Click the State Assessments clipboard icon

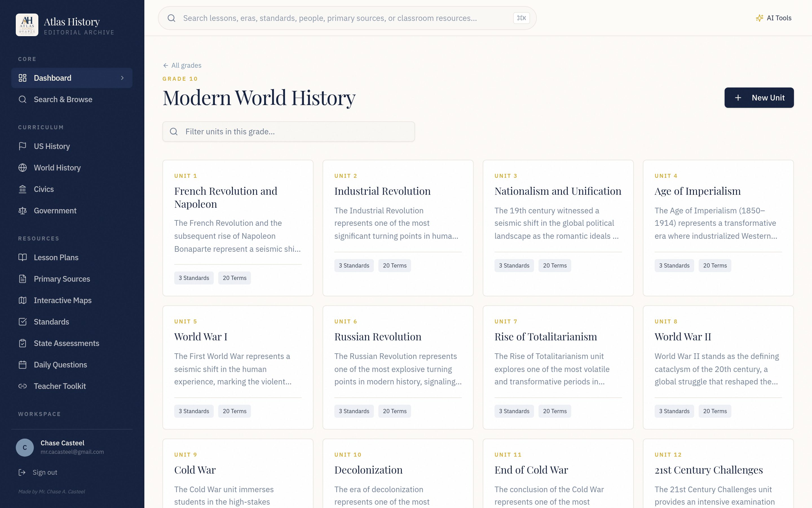pos(23,343)
